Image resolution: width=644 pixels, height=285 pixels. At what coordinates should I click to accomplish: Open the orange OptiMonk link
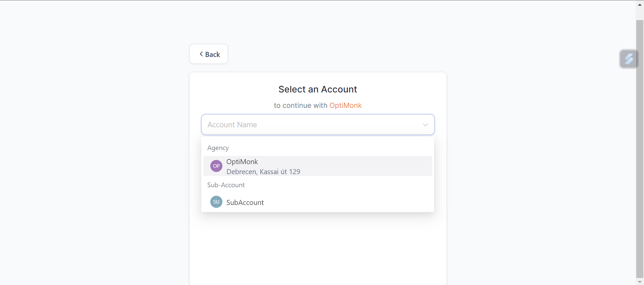pyautogui.click(x=345, y=105)
